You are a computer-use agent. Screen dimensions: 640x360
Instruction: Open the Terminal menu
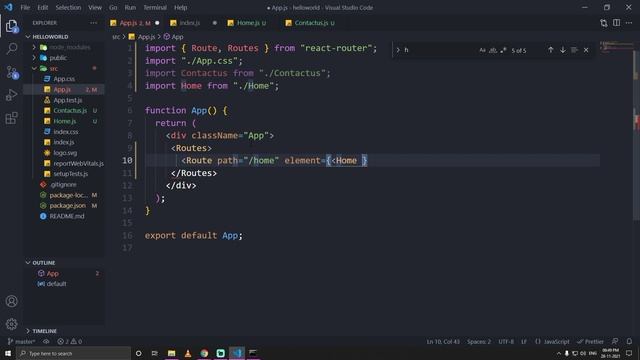pos(155,7)
